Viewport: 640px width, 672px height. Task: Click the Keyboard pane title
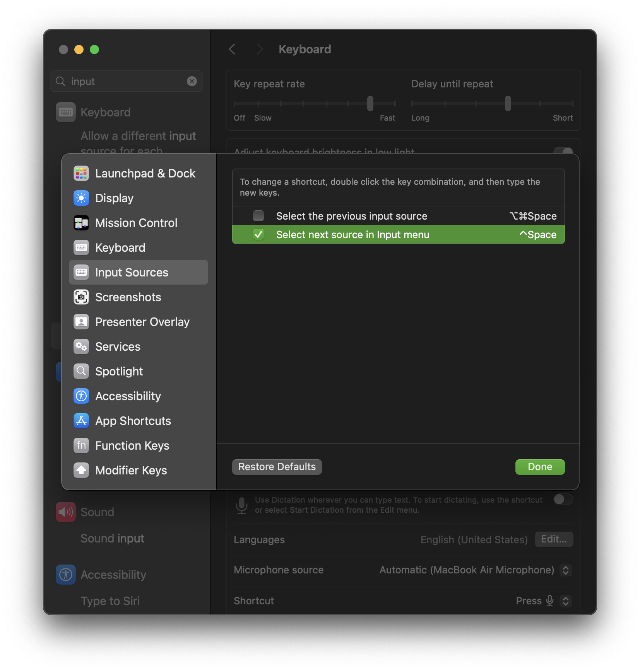coord(305,49)
